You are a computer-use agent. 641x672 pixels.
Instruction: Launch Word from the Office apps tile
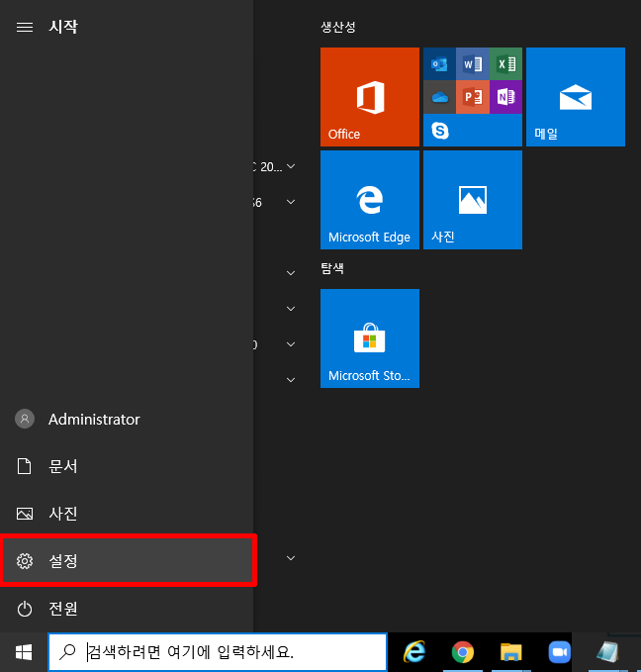[x=473, y=64]
